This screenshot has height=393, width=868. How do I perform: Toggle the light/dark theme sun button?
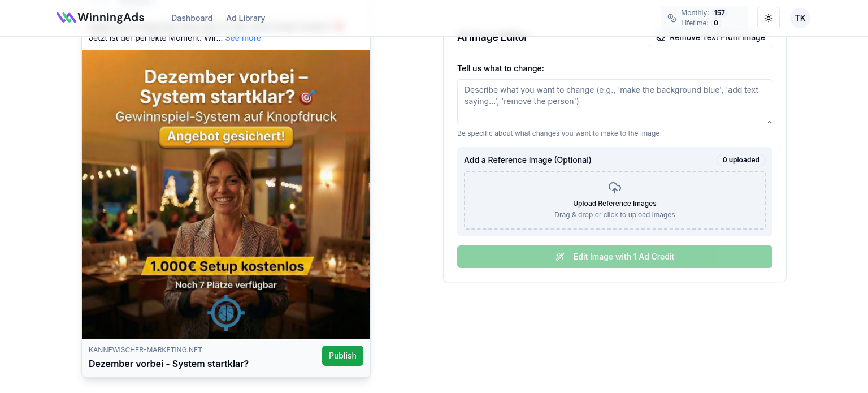[769, 18]
